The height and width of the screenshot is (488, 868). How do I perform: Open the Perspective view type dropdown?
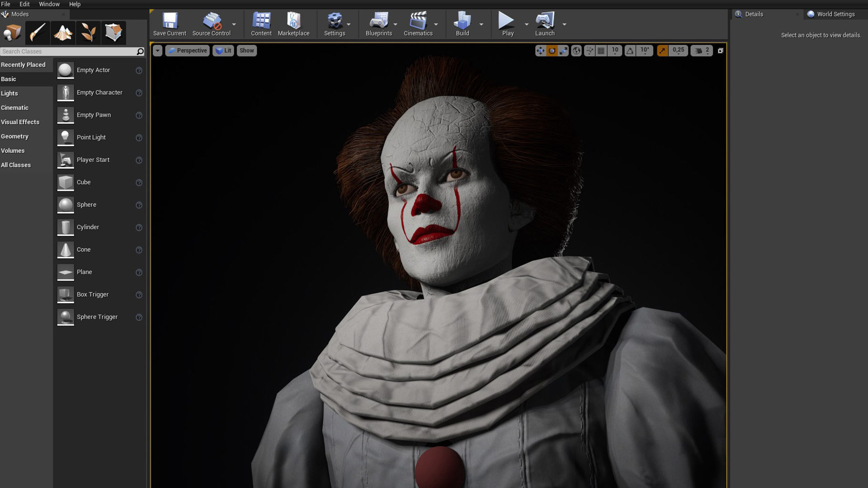click(x=187, y=51)
